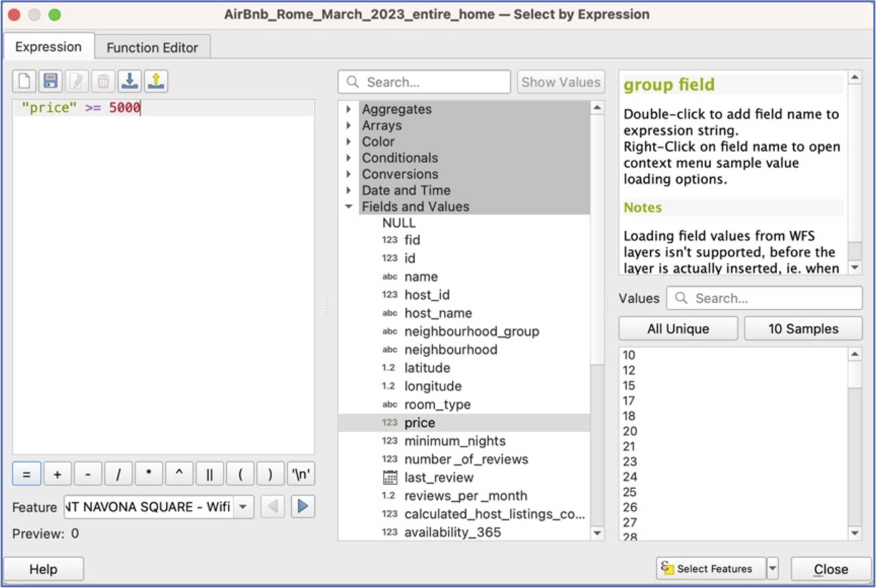
Task: Expand the Date and Time group
Action: (x=349, y=190)
